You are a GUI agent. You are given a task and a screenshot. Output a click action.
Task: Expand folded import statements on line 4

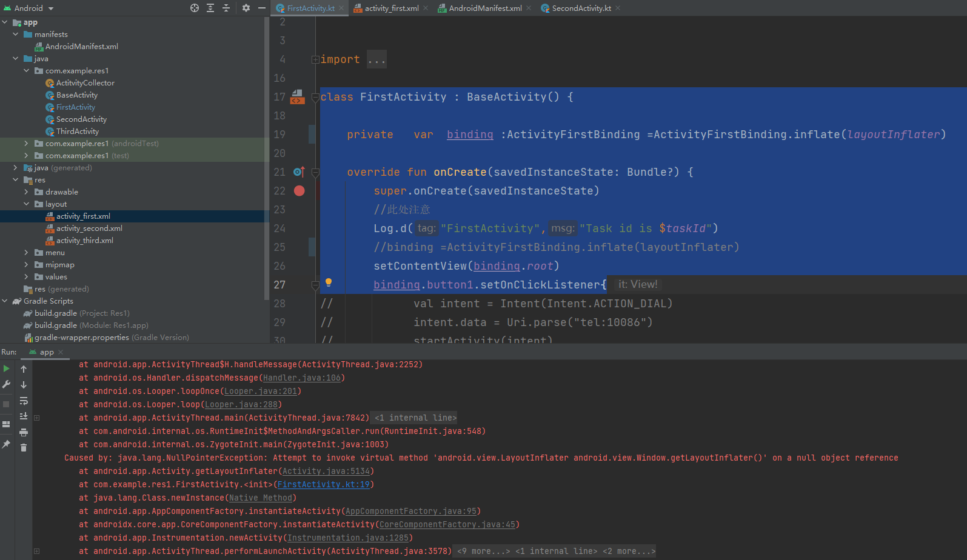coord(315,59)
